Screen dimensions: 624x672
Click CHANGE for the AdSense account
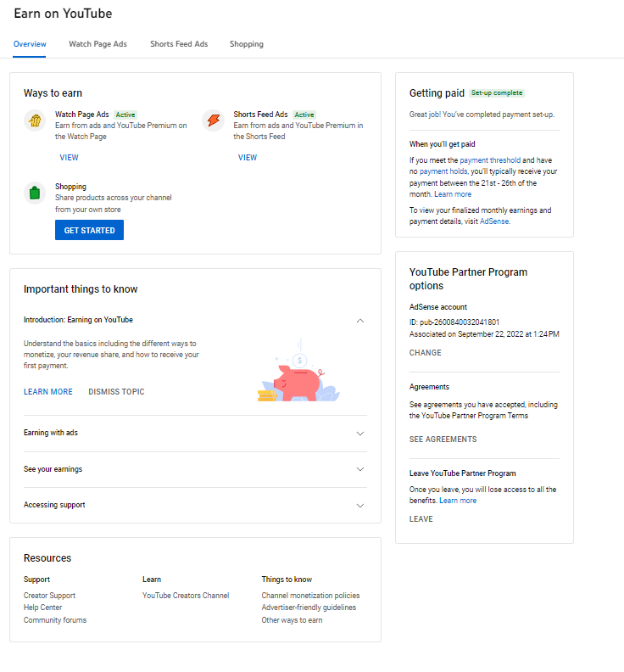pos(425,353)
